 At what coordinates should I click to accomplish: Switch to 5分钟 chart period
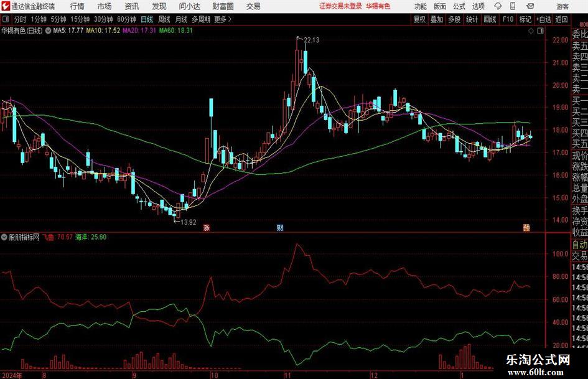pyautogui.click(x=58, y=19)
